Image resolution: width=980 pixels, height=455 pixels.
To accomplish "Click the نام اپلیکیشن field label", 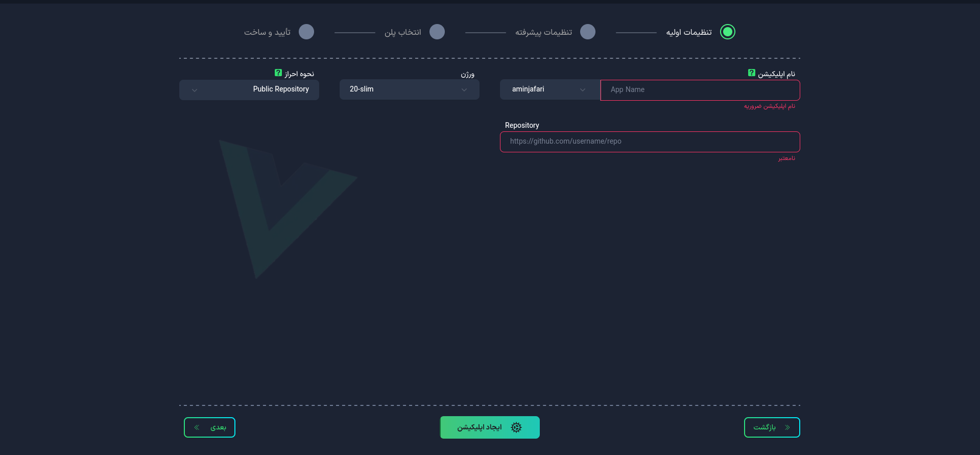I will pyautogui.click(x=777, y=74).
